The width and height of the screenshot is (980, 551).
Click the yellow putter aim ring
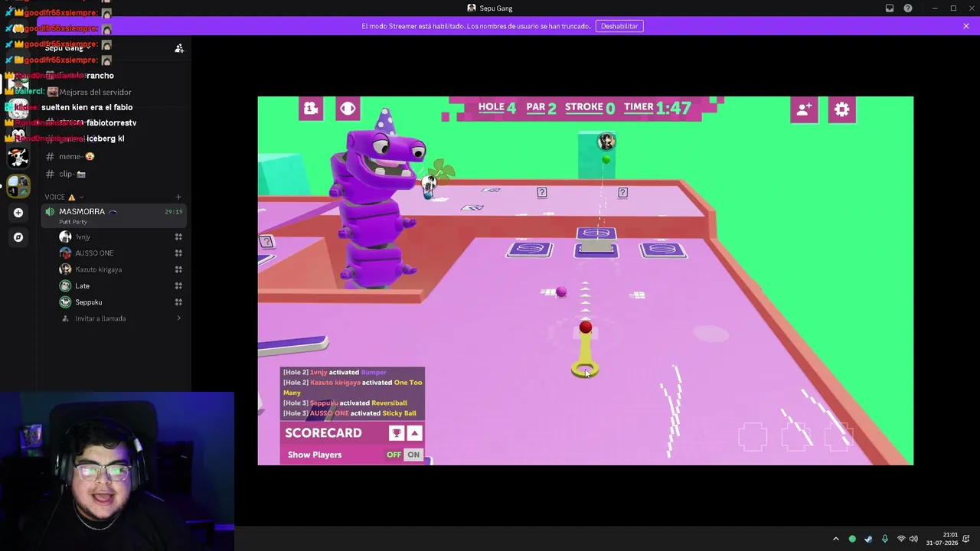click(585, 370)
